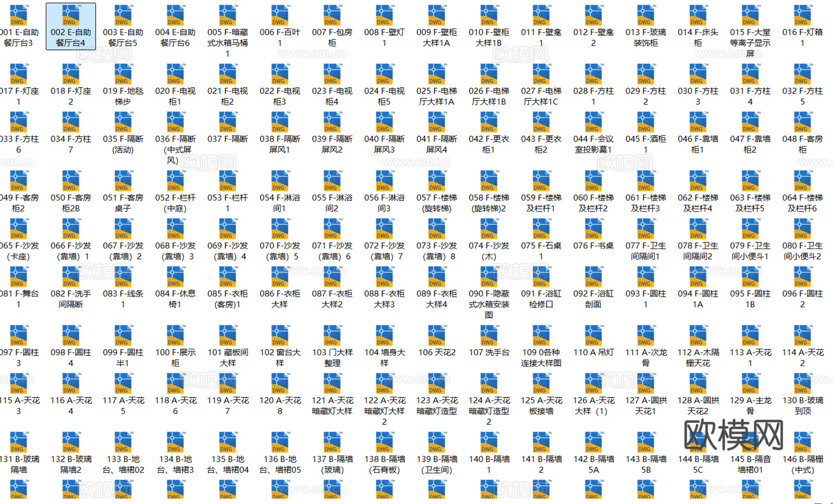Select the DWG icon for 057 F-楼梯(旋转梯)
This screenshot has width=833, height=504.
tap(437, 181)
